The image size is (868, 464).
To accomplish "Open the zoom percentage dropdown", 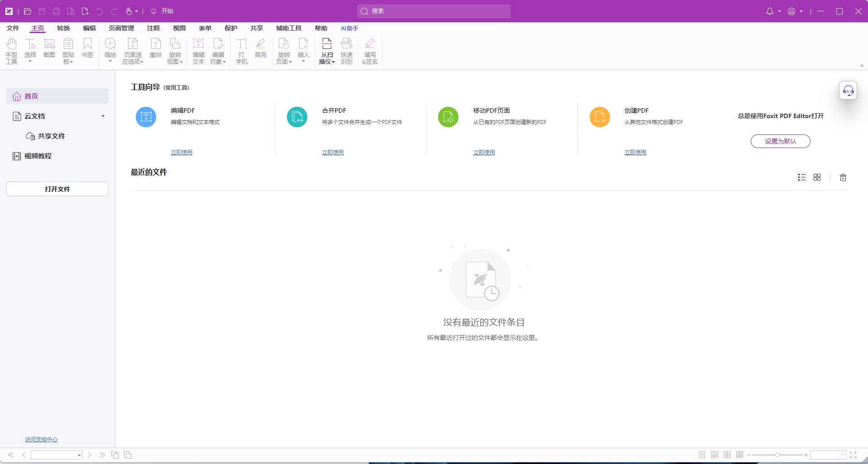I will (x=842, y=455).
